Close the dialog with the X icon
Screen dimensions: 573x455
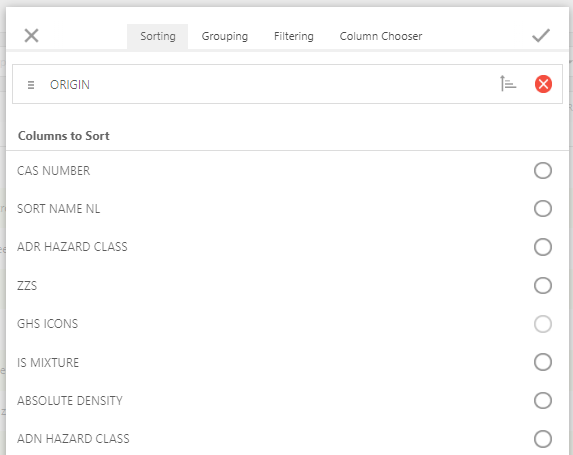pos(31,36)
